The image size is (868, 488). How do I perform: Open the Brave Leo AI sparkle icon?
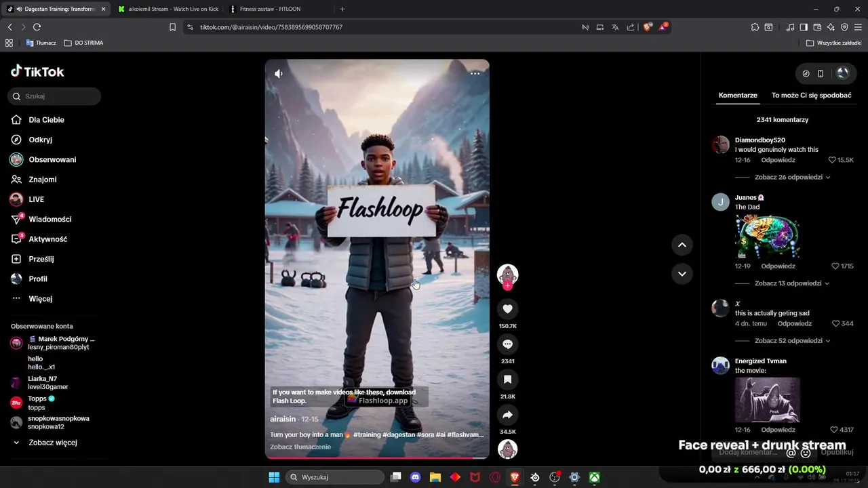831,27
